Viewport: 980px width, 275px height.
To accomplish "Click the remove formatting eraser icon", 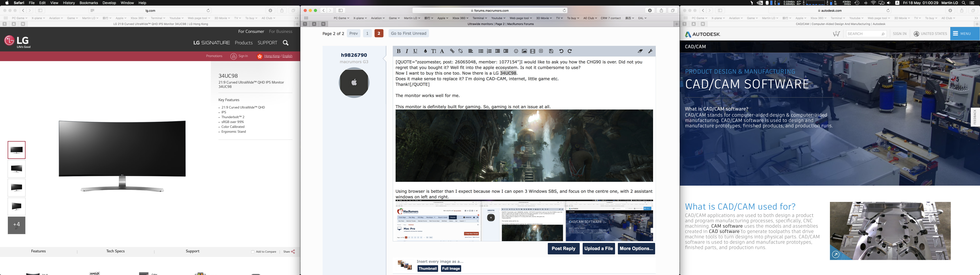I will tap(640, 51).
